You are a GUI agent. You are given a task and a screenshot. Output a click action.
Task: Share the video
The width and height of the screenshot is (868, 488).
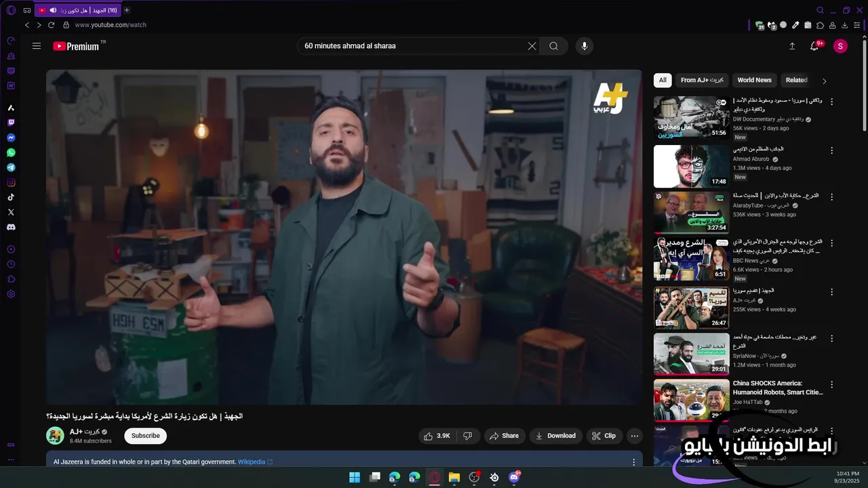[504, 436]
